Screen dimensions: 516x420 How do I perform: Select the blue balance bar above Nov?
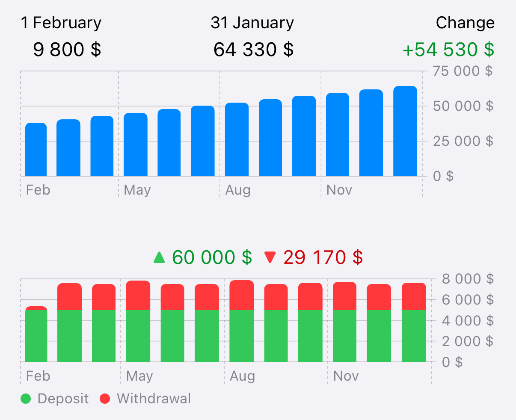pyautogui.click(x=337, y=135)
